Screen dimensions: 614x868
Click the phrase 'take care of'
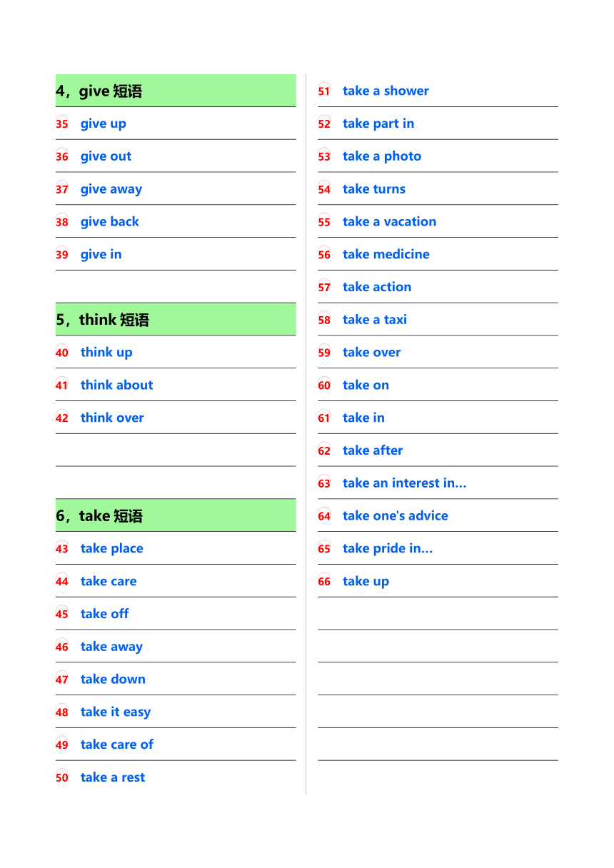116,745
